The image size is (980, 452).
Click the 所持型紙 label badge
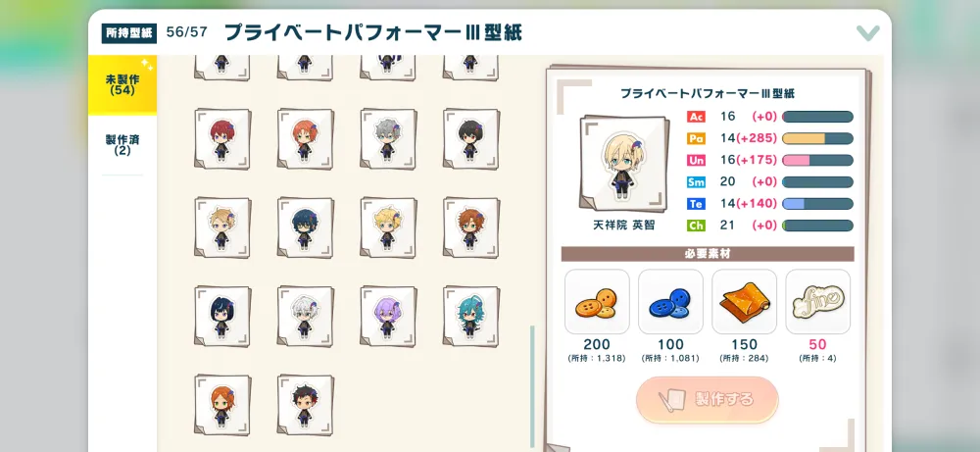click(129, 33)
